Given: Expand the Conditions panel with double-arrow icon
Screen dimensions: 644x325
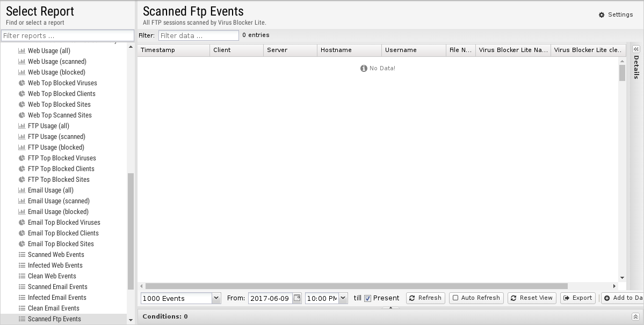Looking at the screenshot, I should click(635, 317).
